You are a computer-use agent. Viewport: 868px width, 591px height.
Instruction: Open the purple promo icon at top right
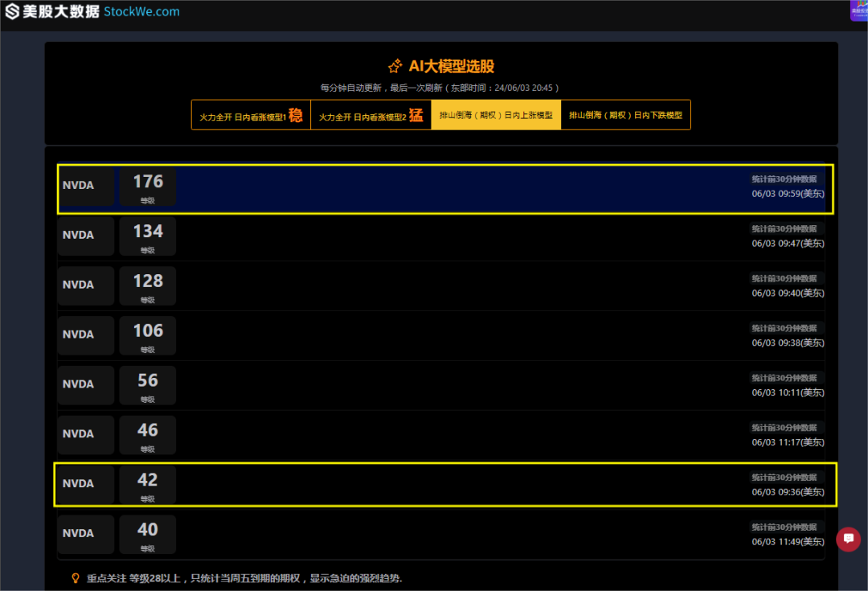tap(858, 10)
